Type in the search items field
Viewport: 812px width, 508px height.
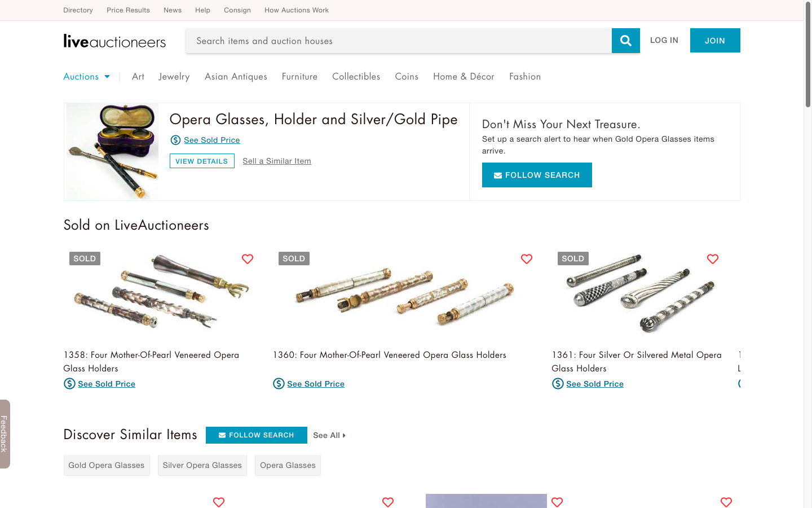pyautogui.click(x=398, y=41)
